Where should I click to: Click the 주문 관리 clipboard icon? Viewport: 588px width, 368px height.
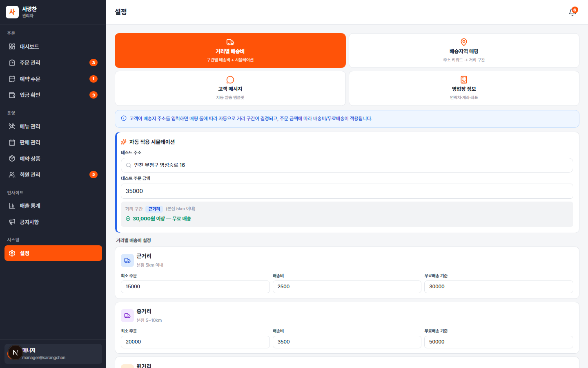12,63
